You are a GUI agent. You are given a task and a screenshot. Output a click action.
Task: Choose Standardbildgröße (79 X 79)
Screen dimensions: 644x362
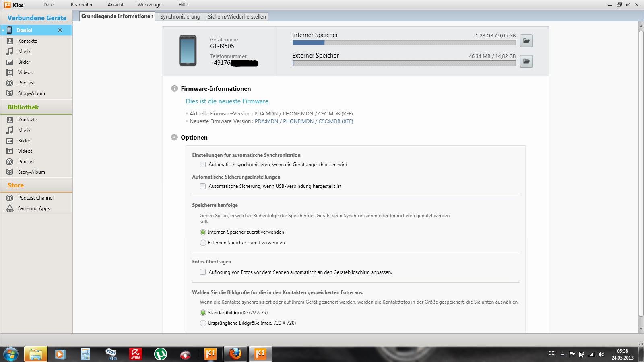(x=203, y=313)
